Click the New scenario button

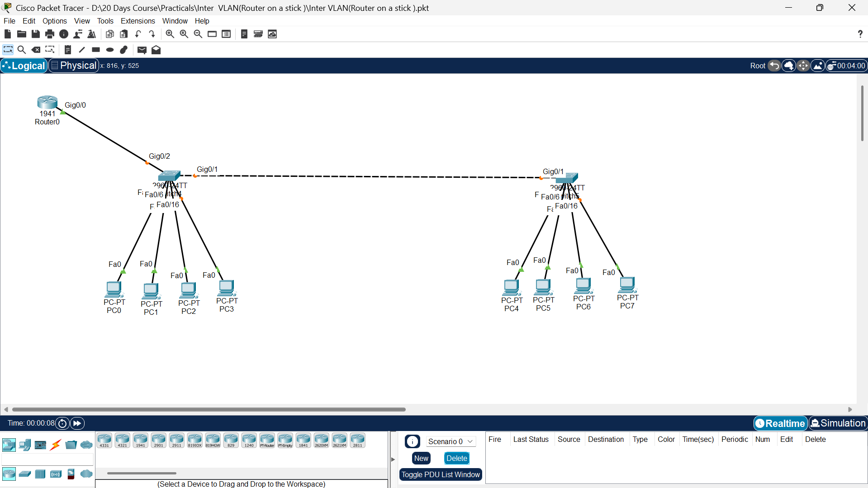(x=421, y=458)
